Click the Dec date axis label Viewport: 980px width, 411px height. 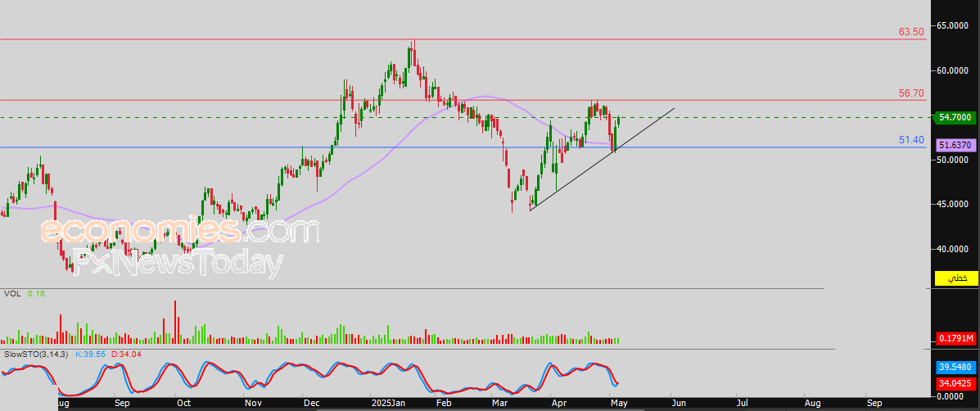(310, 404)
